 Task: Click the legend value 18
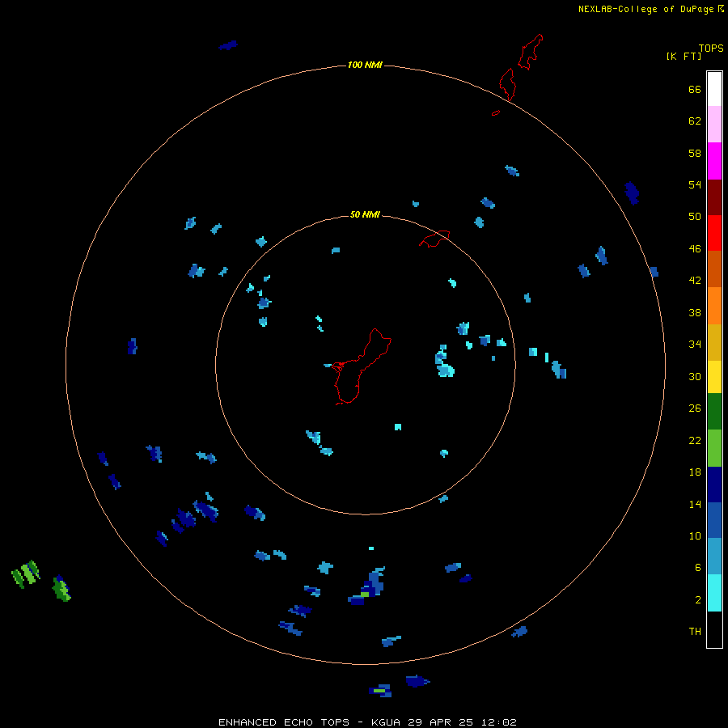coord(695,472)
